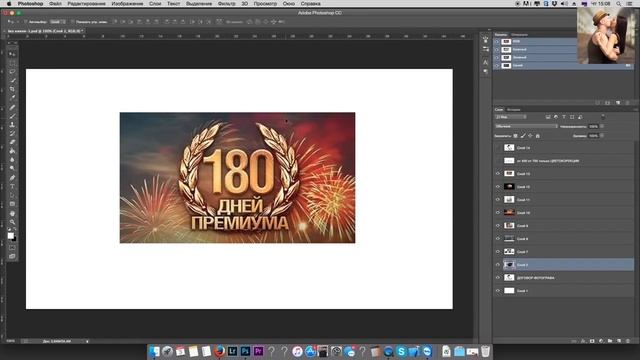Open blend mode dropdown Обычные
Viewport: 640px width, 360px height.
pyautogui.click(x=526, y=127)
